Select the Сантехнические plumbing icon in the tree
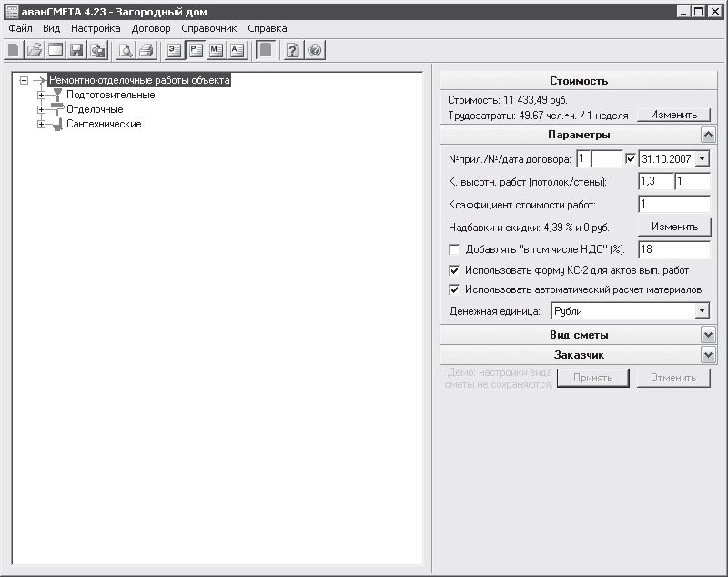The height and width of the screenshot is (577, 728). pyautogui.click(x=57, y=125)
